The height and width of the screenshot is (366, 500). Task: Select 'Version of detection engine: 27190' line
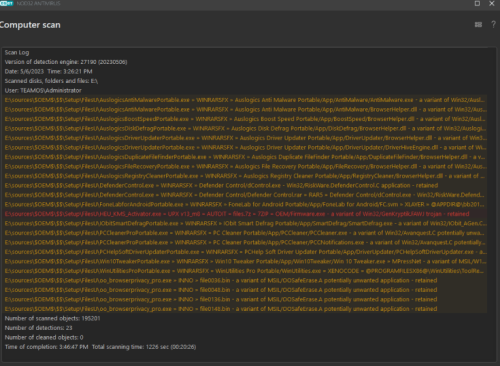[66, 62]
